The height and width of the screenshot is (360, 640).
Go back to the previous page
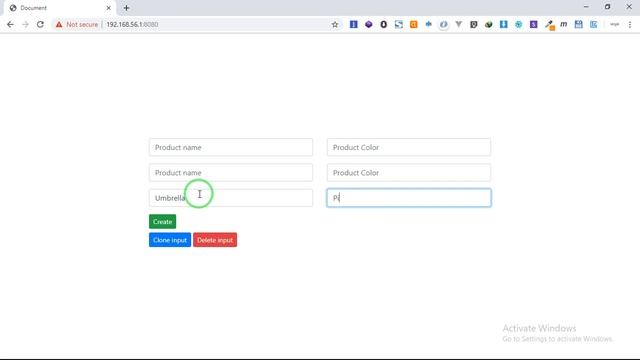click(x=10, y=24)
